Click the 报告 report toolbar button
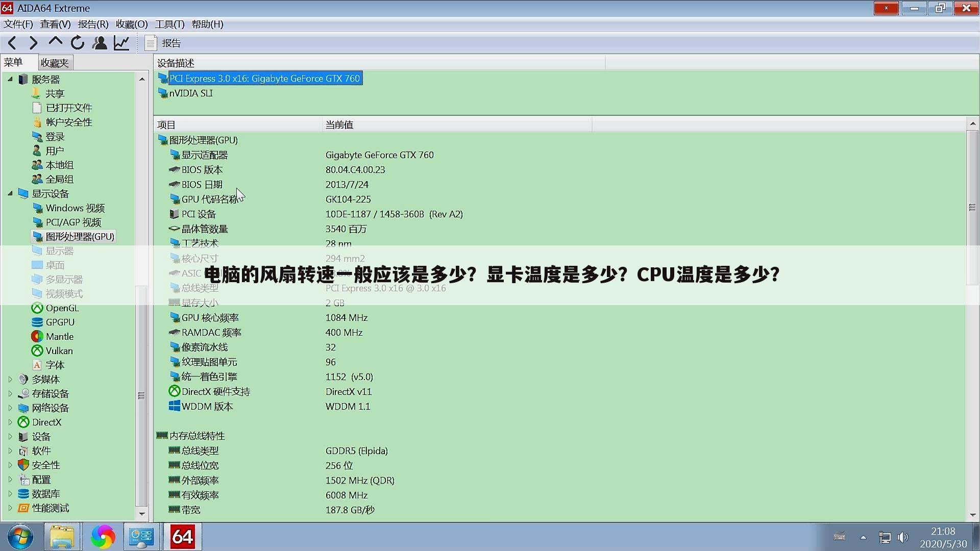 163,43
